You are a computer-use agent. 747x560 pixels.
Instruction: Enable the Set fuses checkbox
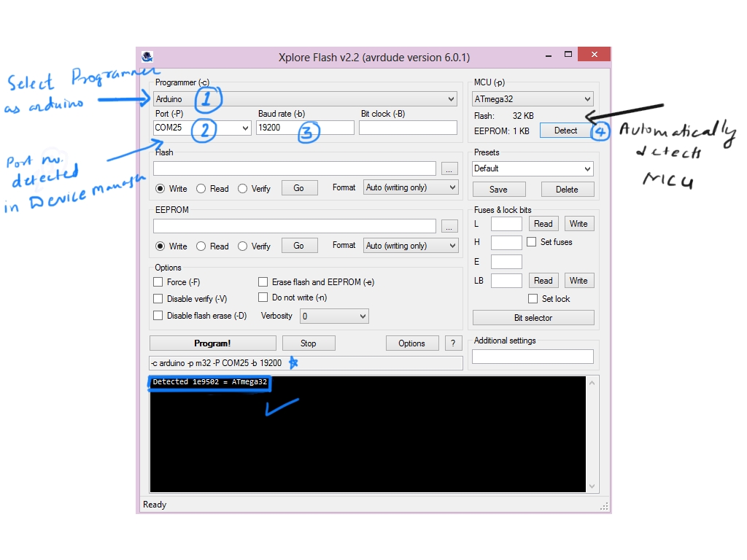click(x=532, y=242)
